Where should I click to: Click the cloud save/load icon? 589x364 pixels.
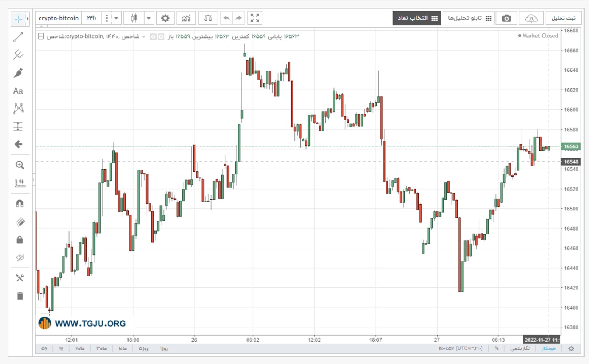(531, 18)
